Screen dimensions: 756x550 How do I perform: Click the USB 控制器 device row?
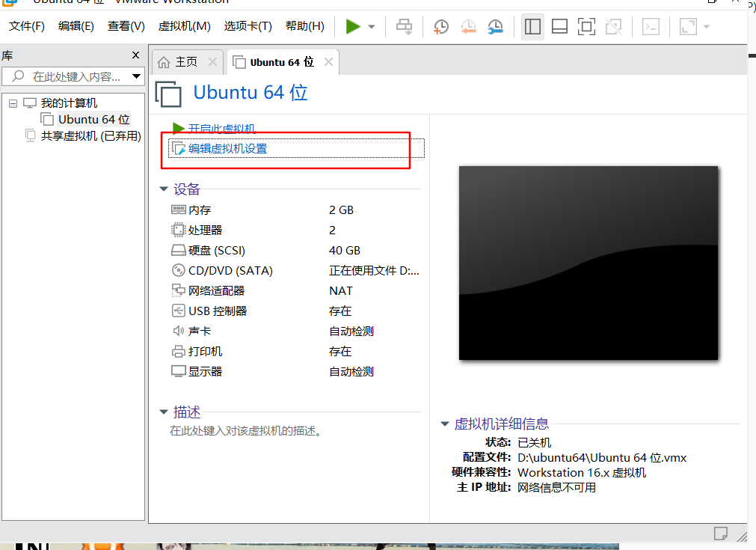point(296,311)
